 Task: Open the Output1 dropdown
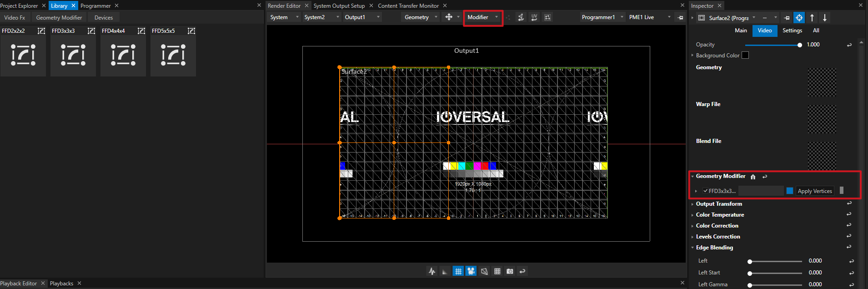(x=362, y=17)
